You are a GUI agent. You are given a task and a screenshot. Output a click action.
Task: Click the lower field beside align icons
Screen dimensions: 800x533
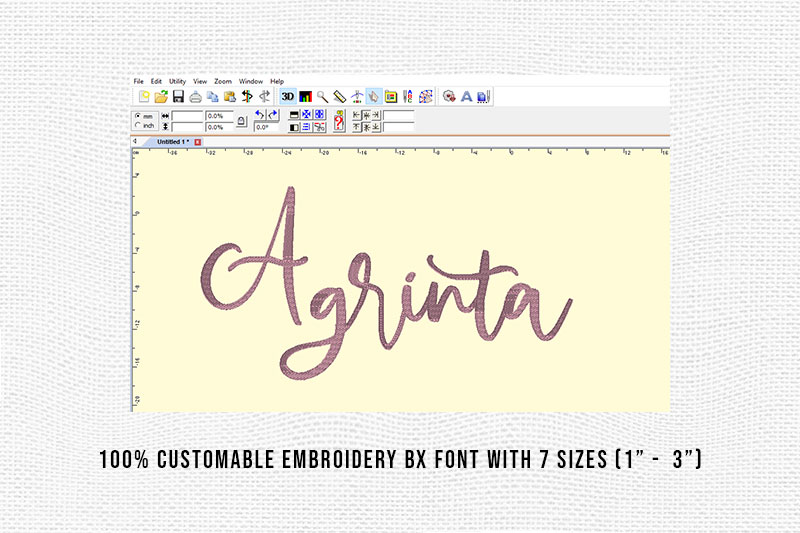[398, 127]
